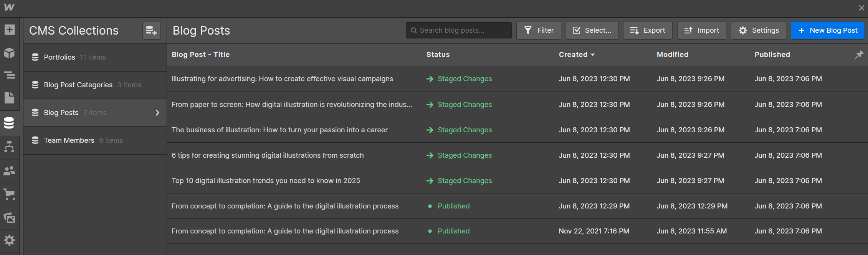This screenshot has height=255, width=868.
Task: Focus the Search blog posts field
Action: (458, 30)
